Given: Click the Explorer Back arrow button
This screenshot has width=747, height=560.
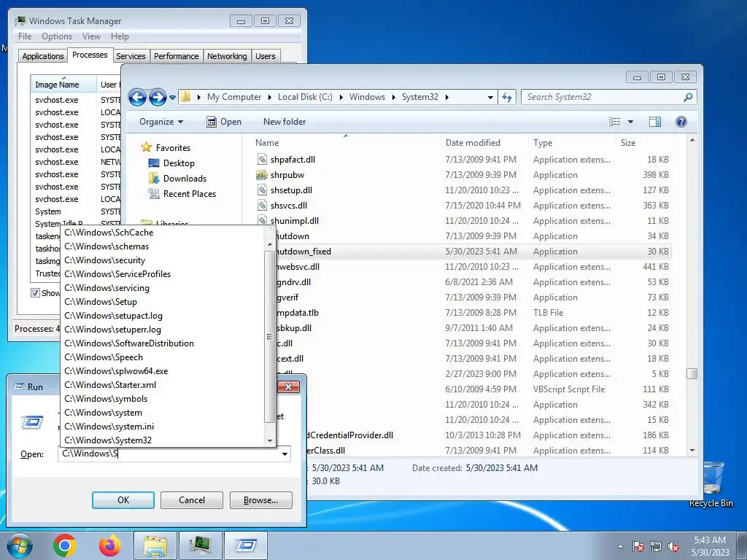Looking at the screenshot, I should tap(137, 97).
